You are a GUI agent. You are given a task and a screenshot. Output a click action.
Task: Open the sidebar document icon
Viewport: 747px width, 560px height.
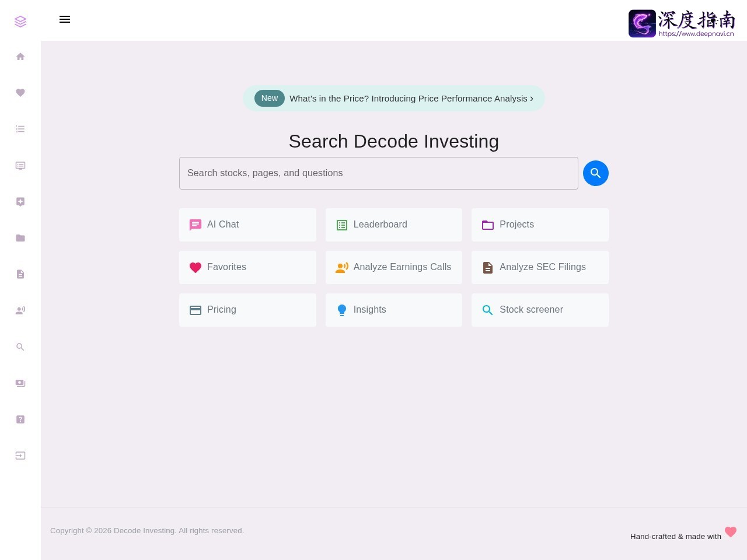click(x=20, y=274)
